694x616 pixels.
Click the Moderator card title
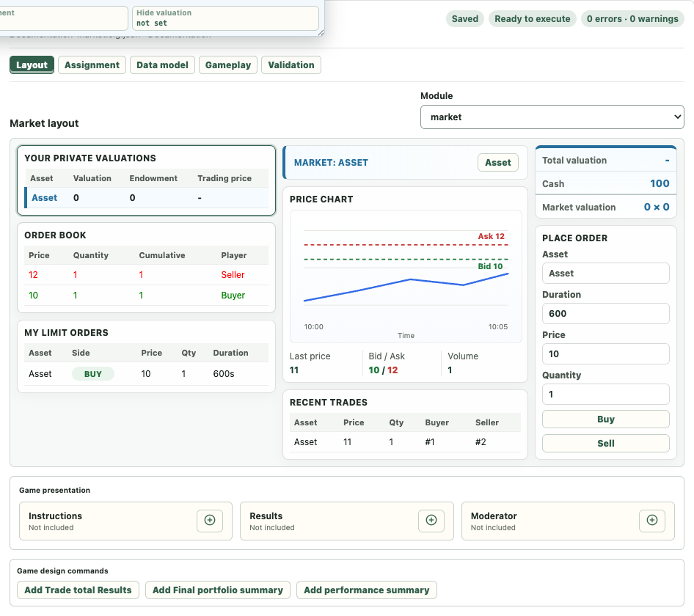point(494,516)
